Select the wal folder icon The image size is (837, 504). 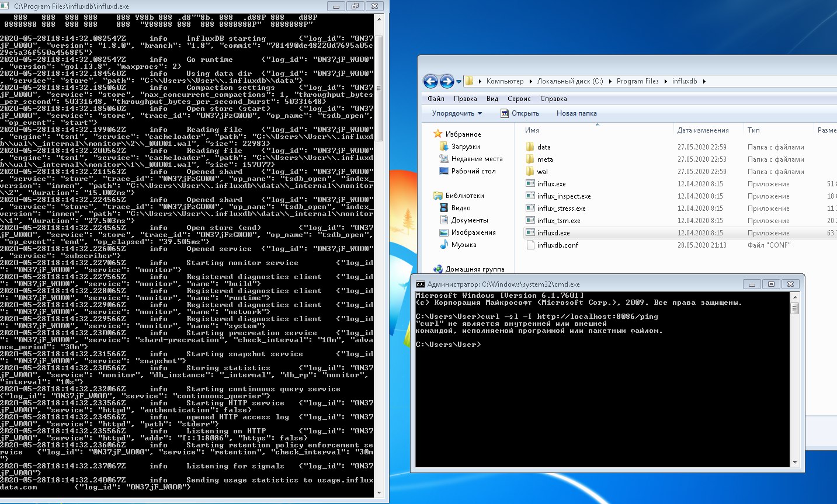click(x=530, y=171)
